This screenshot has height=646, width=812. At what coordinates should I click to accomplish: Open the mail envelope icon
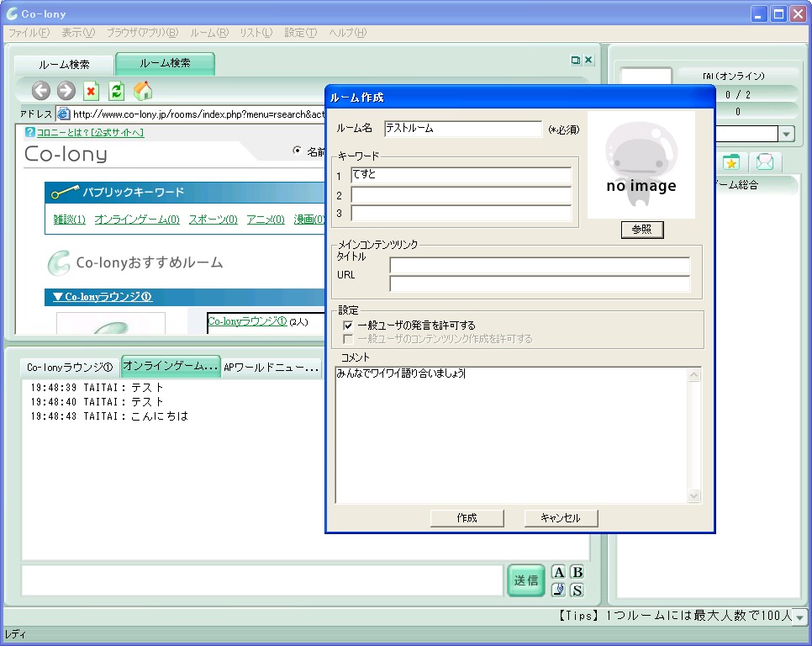[765, 162]
